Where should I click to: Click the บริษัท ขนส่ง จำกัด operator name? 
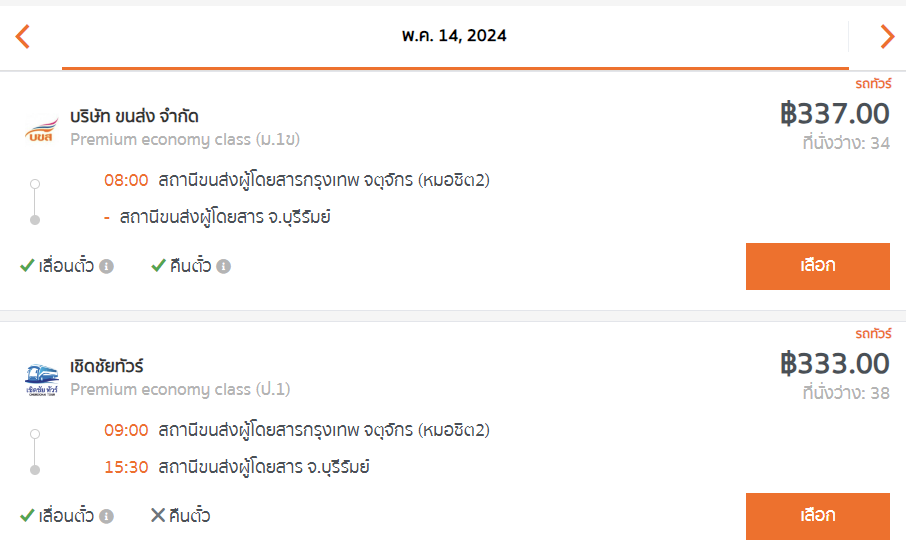click(134, 116)
